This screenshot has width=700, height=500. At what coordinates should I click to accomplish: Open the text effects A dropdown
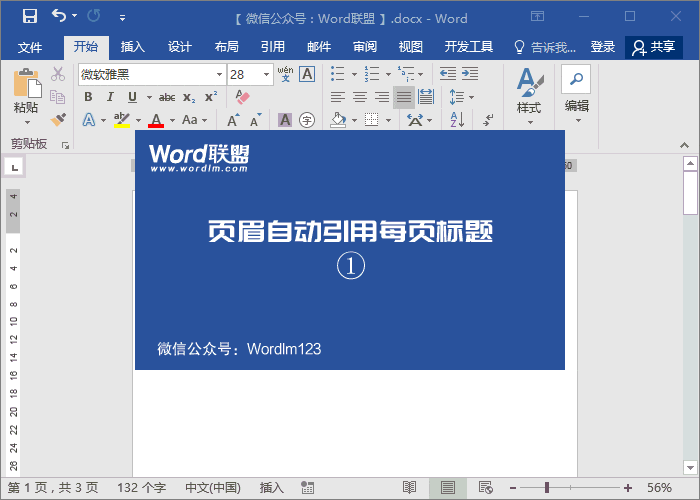[x=103, y=120]
